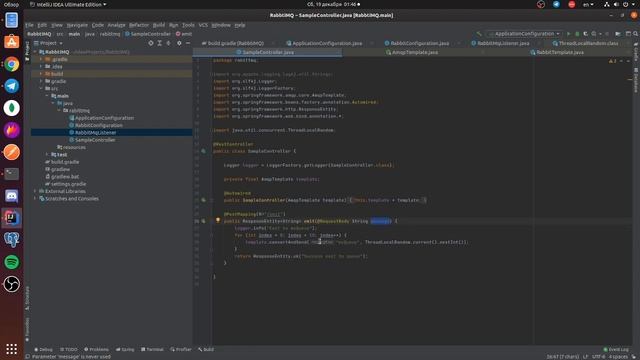Expand the build folder in the tree

pyautogui.click(x=41, y=74)
